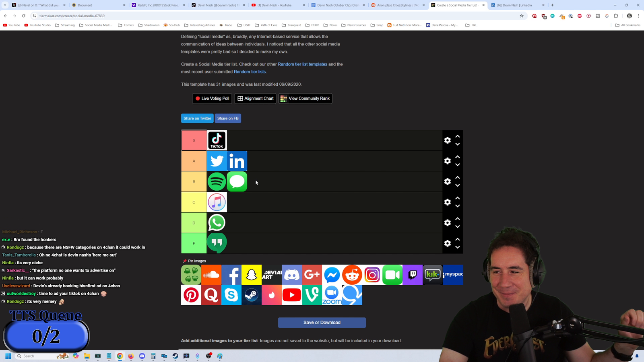Pick the yellow Snapchat ghost icon
644x362 pixels.
pyautogui.click(x=252, y=275)
